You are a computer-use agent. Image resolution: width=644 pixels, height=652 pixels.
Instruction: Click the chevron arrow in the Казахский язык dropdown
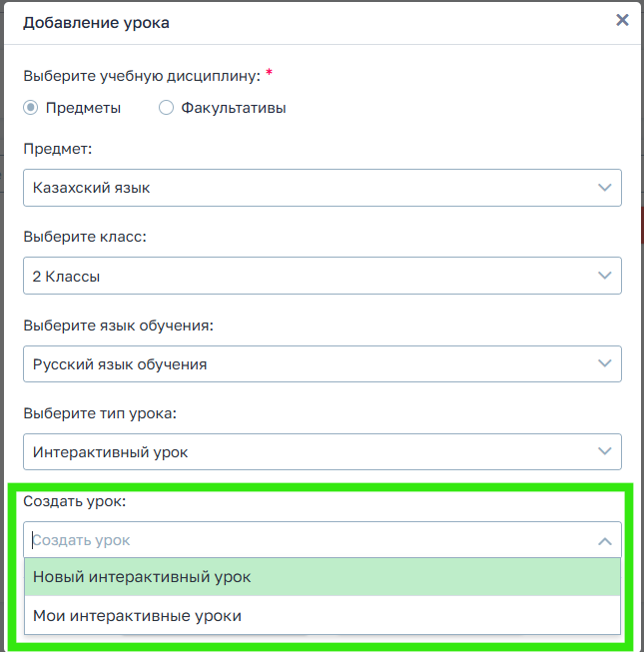604,188
